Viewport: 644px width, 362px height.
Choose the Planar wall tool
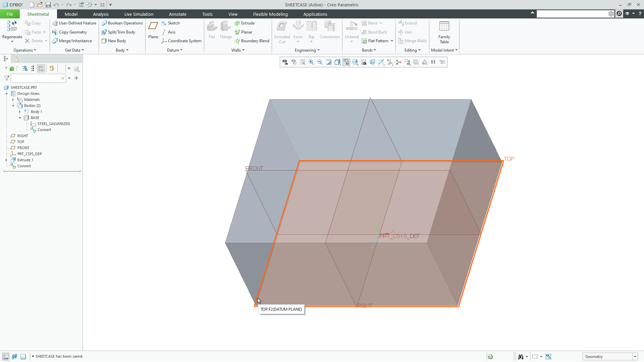tap(244, 32)
